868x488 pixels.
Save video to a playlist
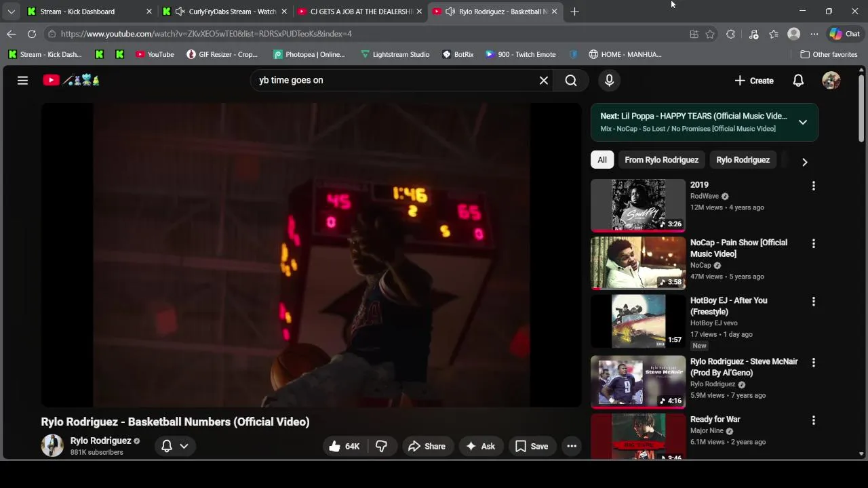tap(532, 446)
